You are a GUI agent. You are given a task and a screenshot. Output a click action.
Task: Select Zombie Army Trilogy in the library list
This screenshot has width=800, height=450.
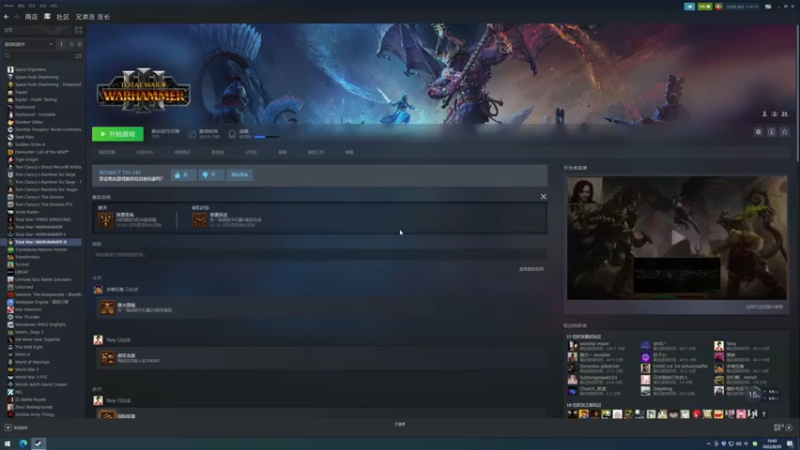point(34,414)
